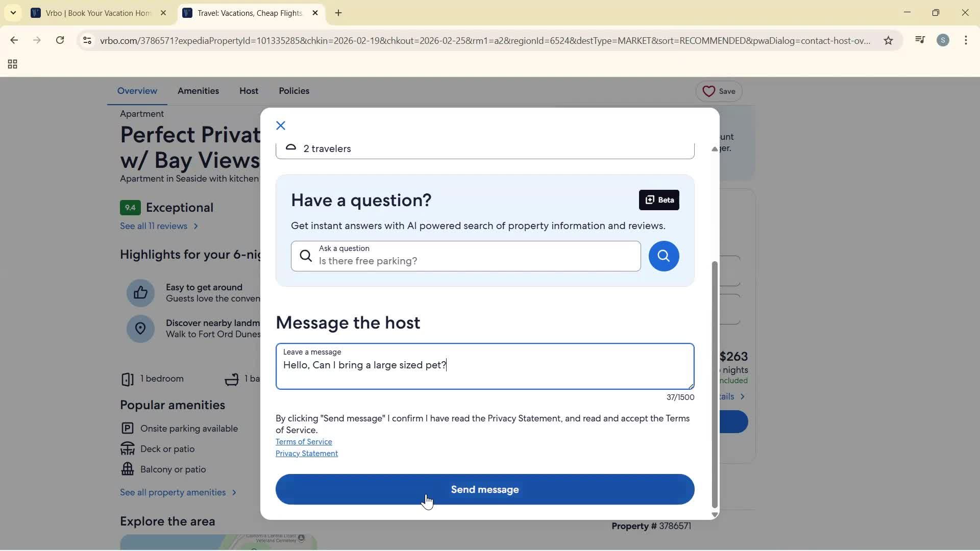Open the tab groups grid icon
This screenshot has height=551, width=980.
click(x=12, y=64)
